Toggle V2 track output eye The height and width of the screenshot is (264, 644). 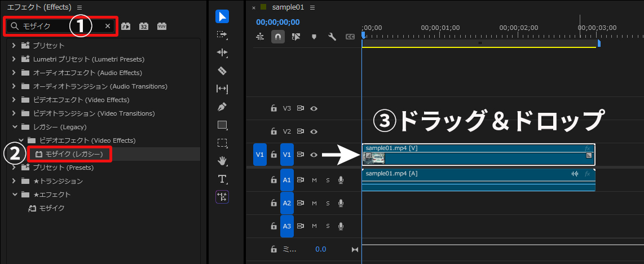click(314, 131)
